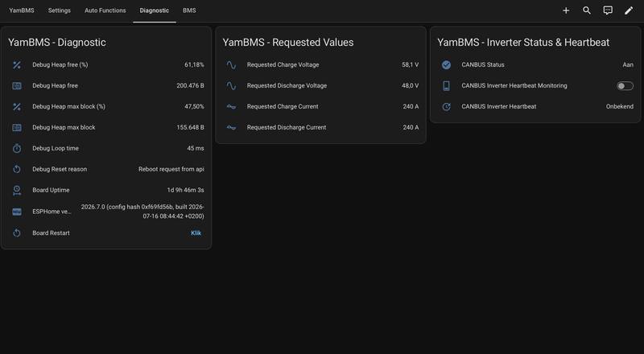Click the CANBUS Status check-circle icon
This screenshot has height=354, width=644.
coord(446,65)
